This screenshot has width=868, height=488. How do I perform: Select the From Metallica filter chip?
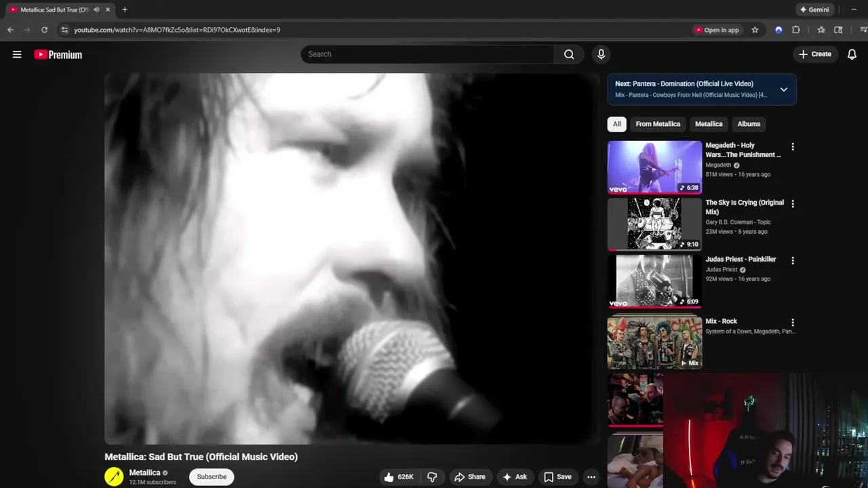(658, 124)
